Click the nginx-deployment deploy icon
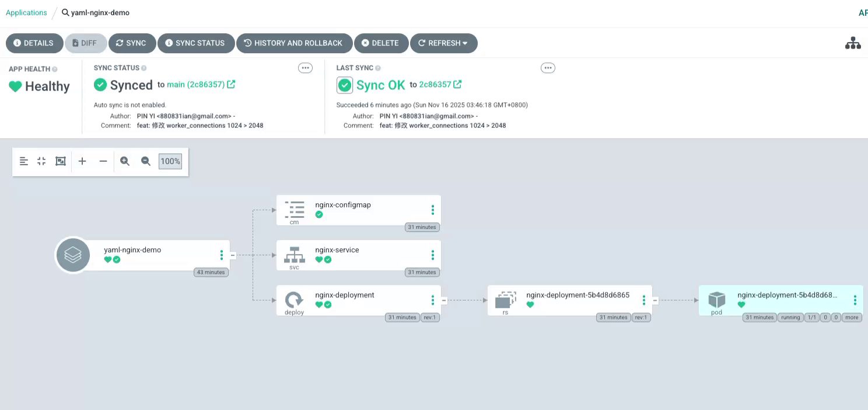 coord(294,300)
